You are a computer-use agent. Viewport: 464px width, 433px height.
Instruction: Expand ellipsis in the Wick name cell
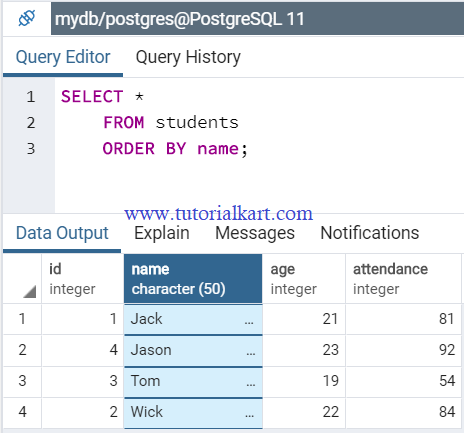coord(250,415)
